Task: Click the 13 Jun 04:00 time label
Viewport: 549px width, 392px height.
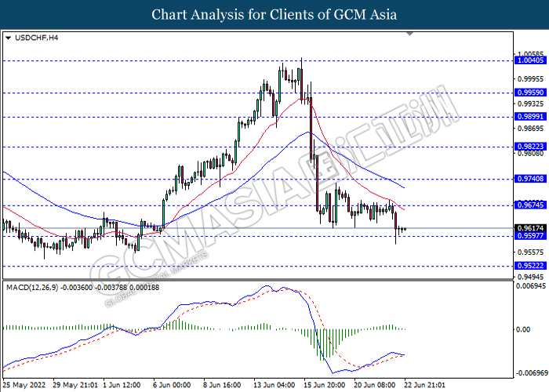Action: coord(274,385)
